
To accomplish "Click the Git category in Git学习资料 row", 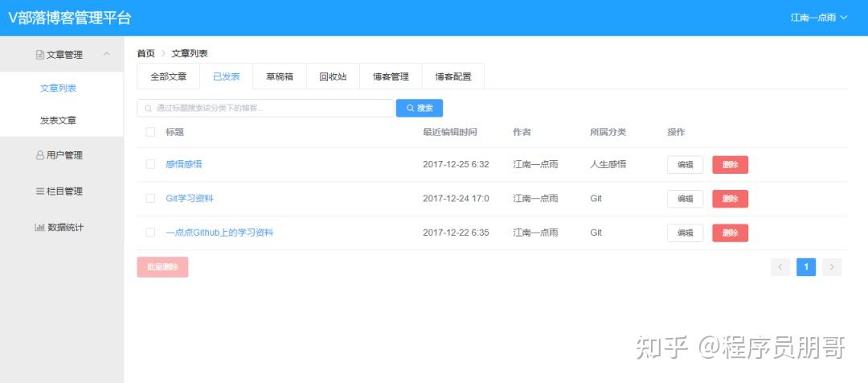I will pyautogui.click(x=596, y=199).
